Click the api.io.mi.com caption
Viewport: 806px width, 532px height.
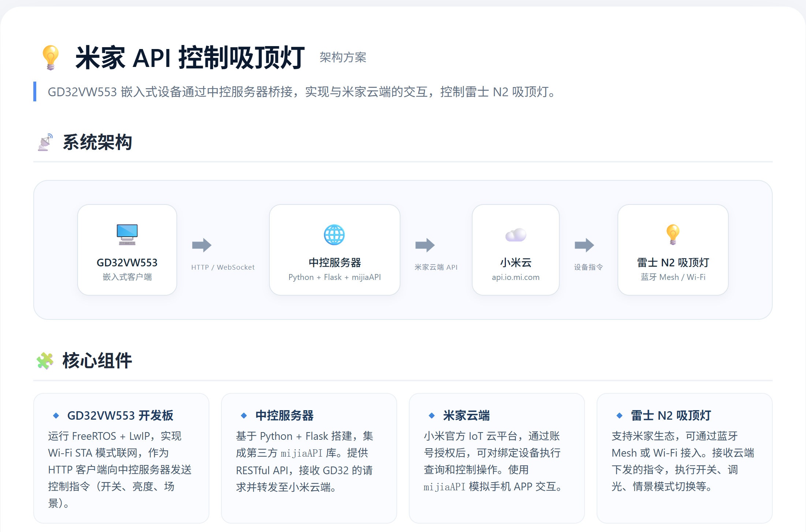[516, 277]
